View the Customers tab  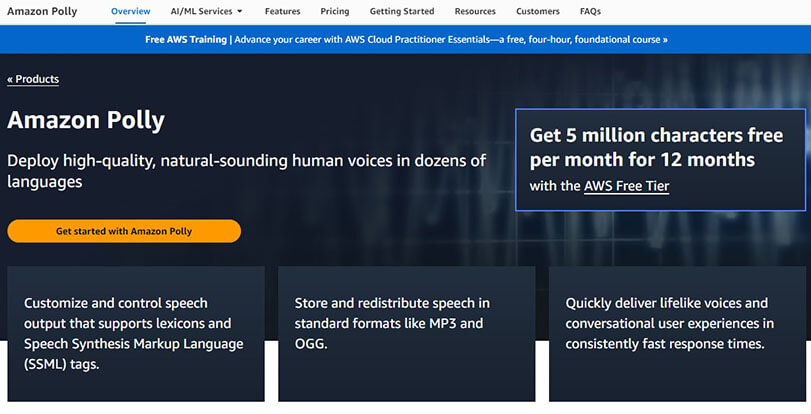pos(537,11)
